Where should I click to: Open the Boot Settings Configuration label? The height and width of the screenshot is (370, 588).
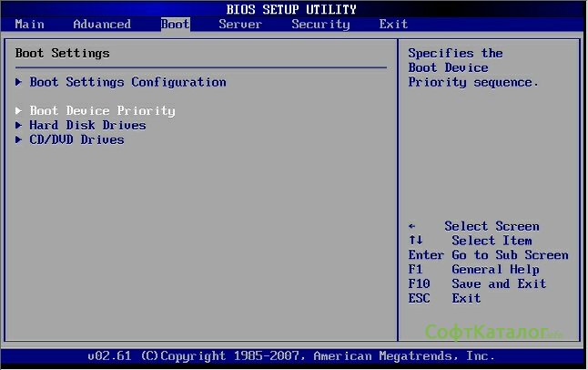[x=127, y=82]
